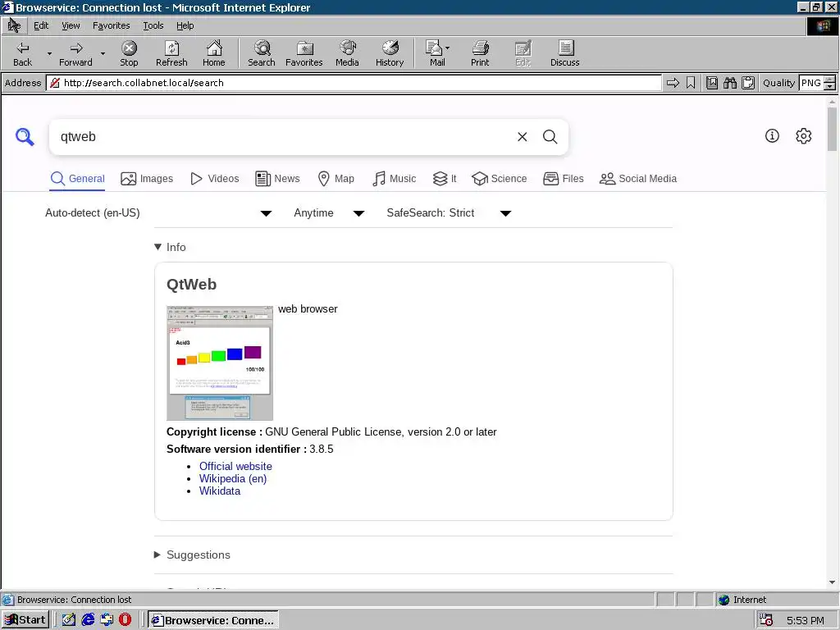Open the Search toolbar pane

pos(262,53)
